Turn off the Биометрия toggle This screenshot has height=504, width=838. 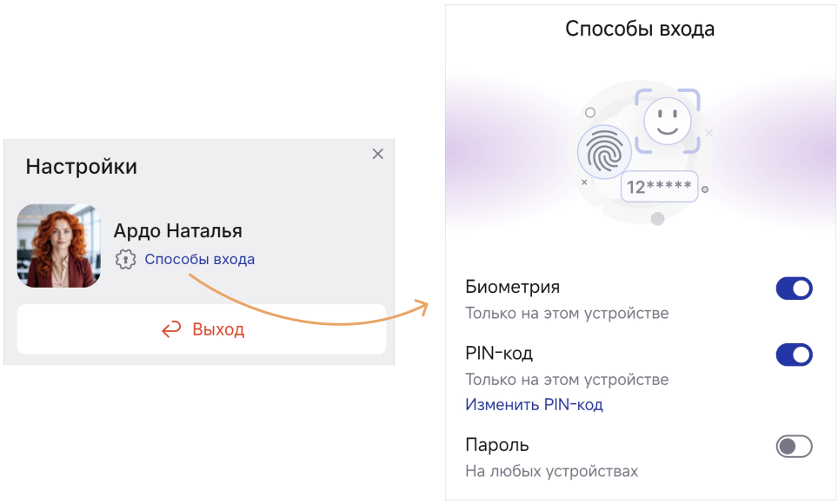795,288
